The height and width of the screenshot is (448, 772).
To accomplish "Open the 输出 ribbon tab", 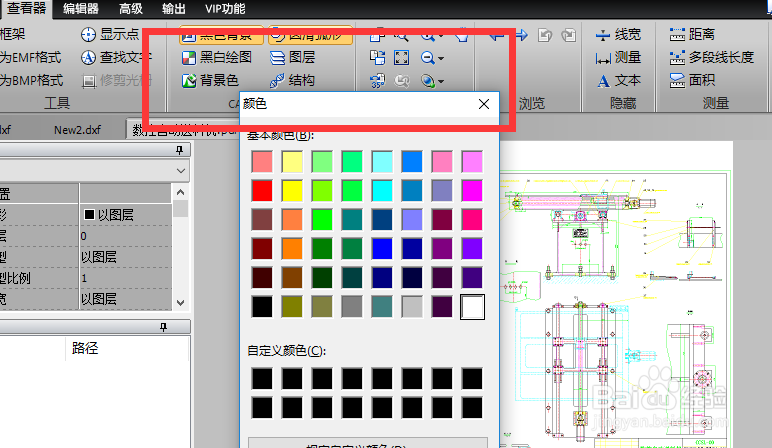I will [x=174, y=9].
